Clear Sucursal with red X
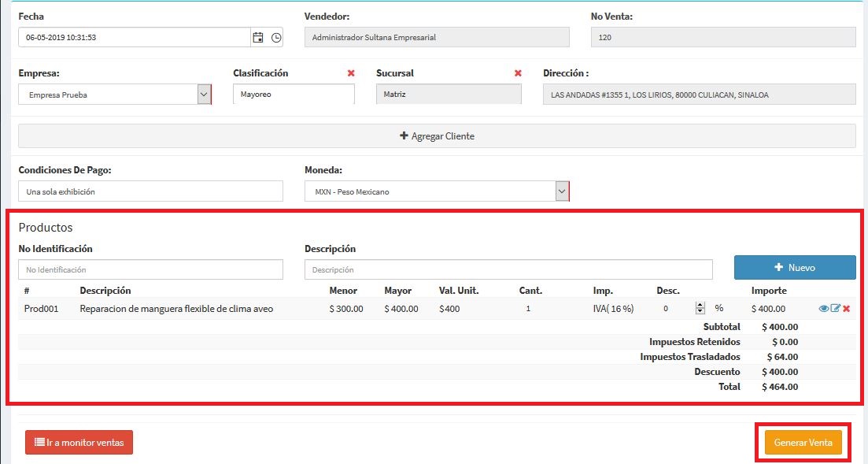 (x=518, y=73)
